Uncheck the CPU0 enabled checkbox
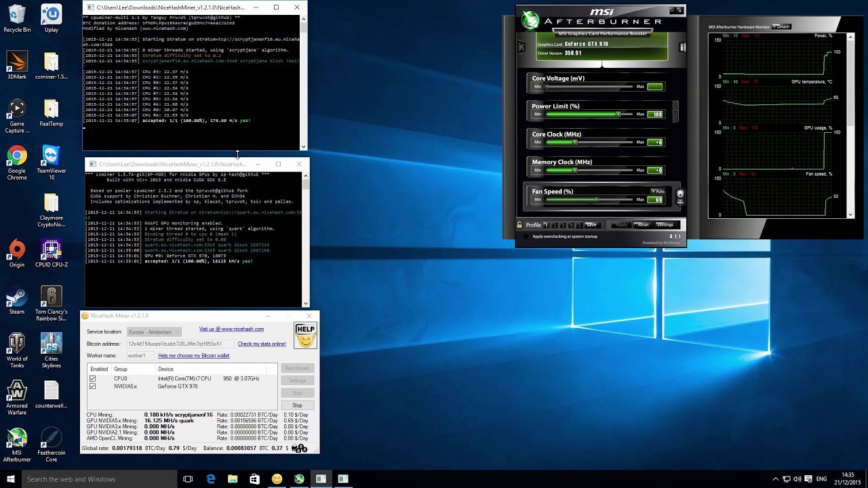 coord(92,379)
